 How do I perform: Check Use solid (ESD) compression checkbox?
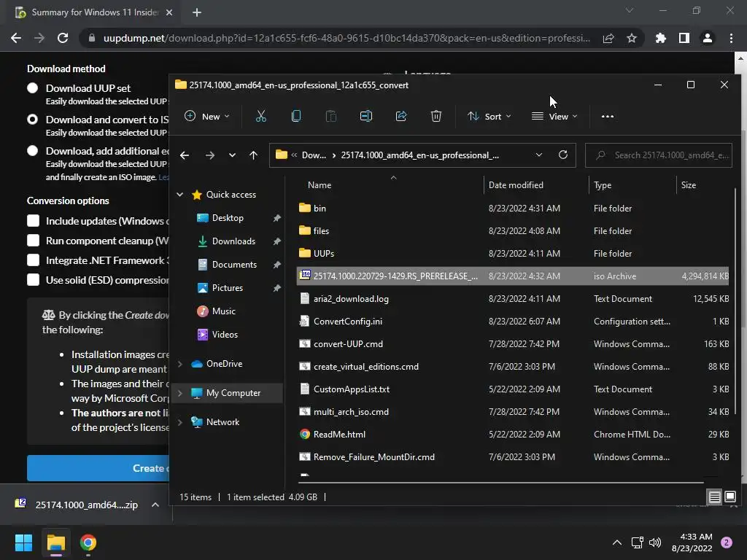[x=33, y=279]
